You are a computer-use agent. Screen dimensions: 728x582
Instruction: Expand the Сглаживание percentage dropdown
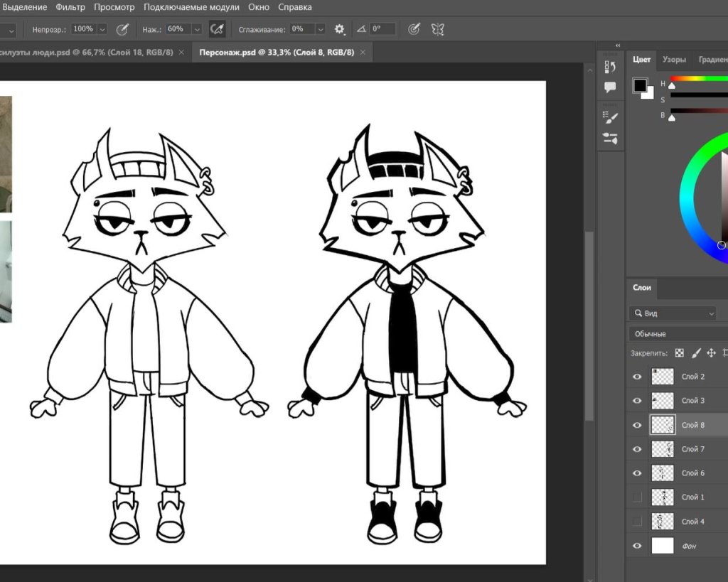[321, 29]
